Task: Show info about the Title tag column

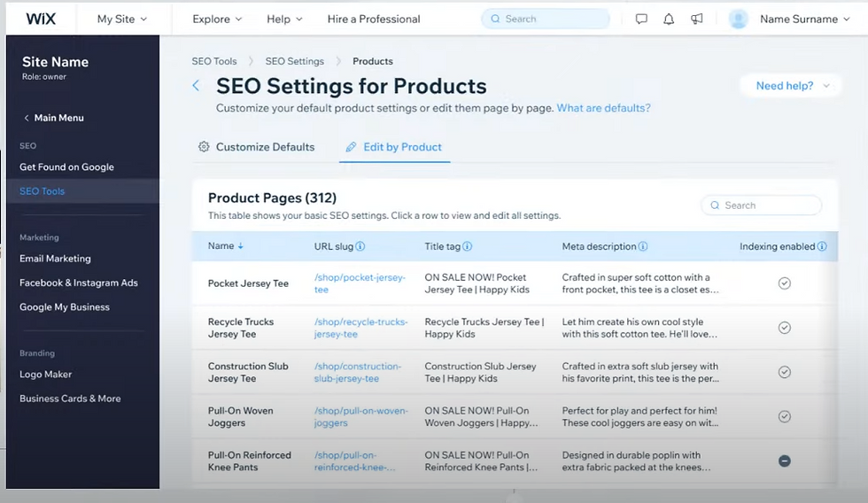Action: 468,246
